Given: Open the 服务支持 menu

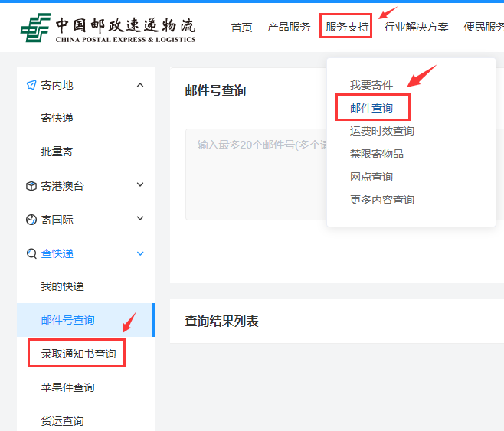Looking at the screenshot, I should click(346, 28).
